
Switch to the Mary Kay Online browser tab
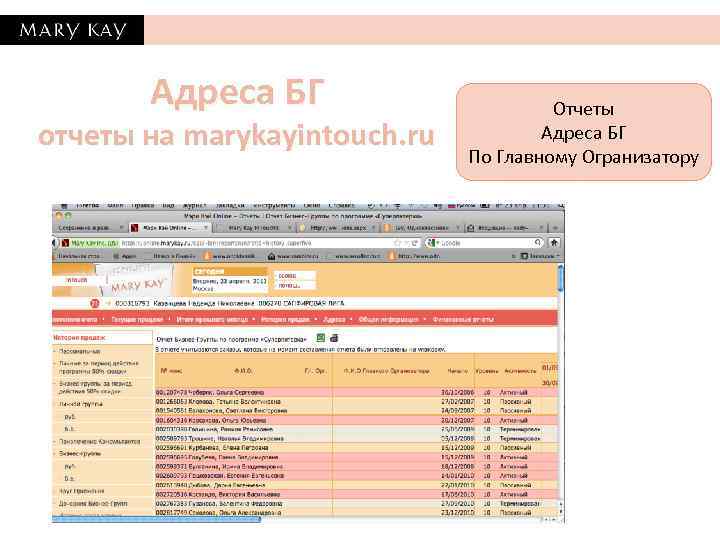pos(169,228)
